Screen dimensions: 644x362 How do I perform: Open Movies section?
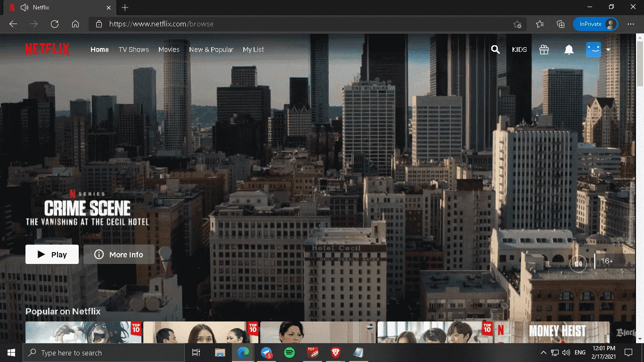[x=169, y=49]
